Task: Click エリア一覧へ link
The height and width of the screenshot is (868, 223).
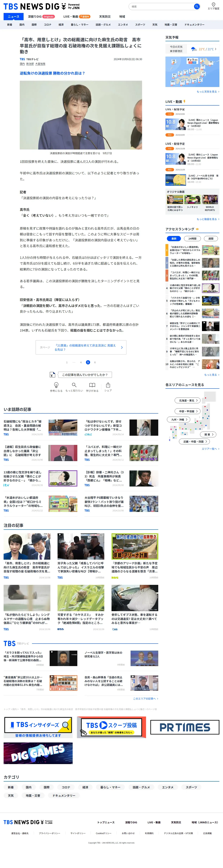Action: tap(210, 449)
